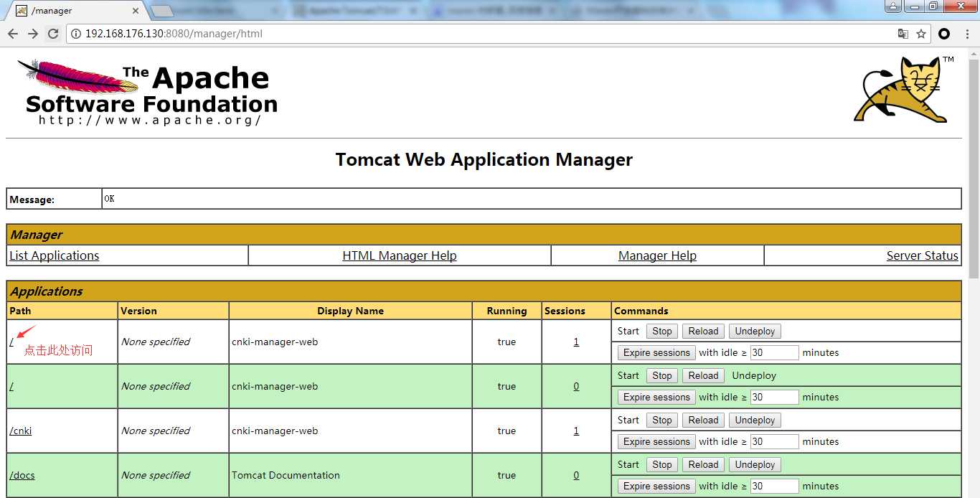
Task: Reload the /cnki application
Action: tap(703, 420)
